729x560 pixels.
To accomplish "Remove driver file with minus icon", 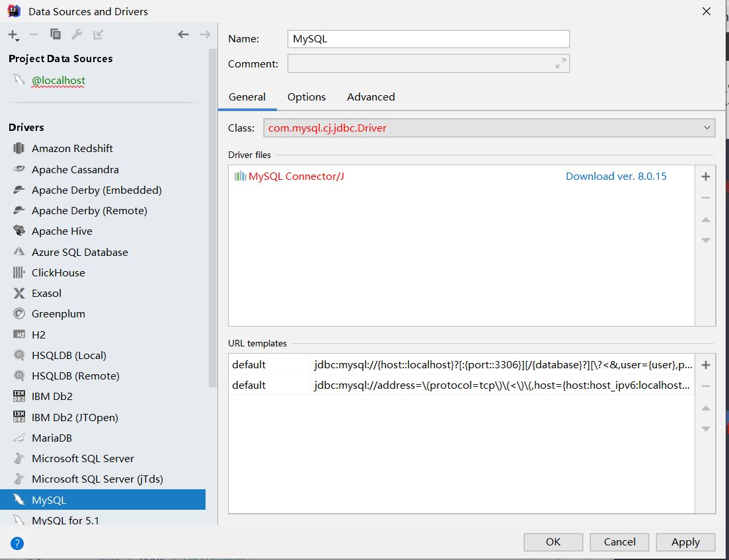I will (705, 198).
